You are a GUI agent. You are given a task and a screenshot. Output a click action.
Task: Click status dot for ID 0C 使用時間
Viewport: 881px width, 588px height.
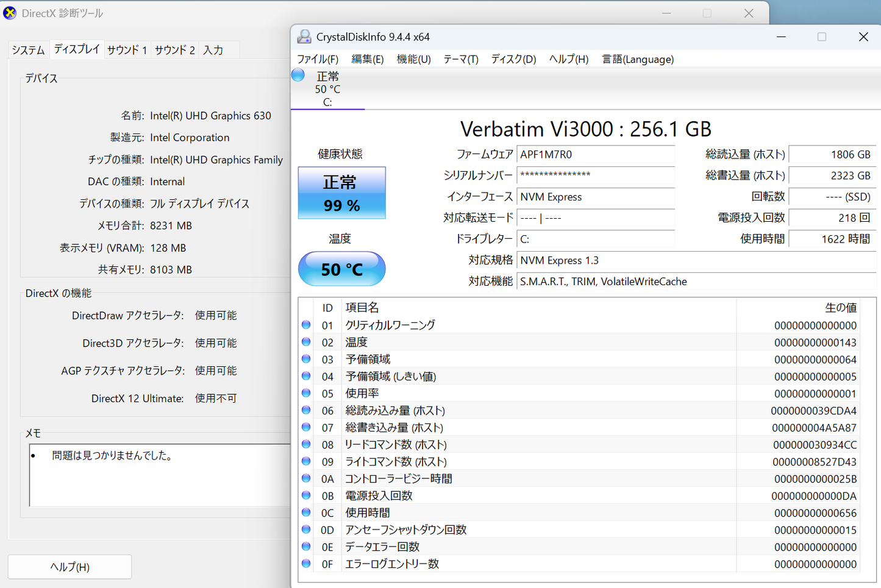pos(306,512)
